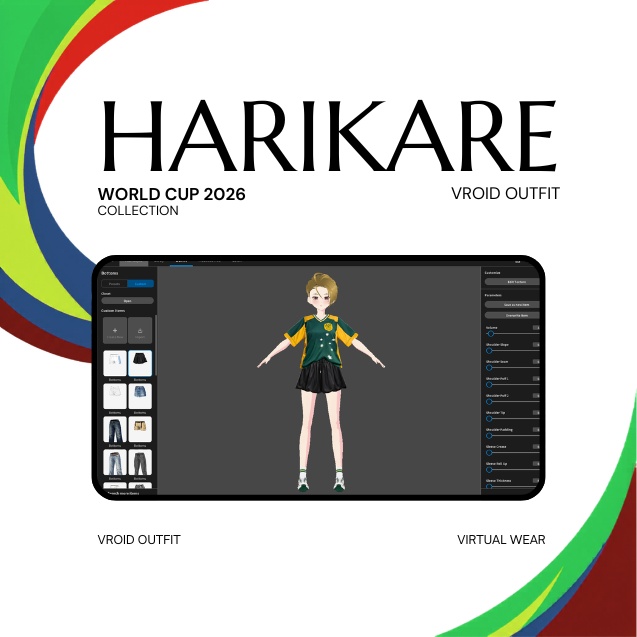Click the Save as New Item button
Screen dimensions: 637x637
click(512, 305)
